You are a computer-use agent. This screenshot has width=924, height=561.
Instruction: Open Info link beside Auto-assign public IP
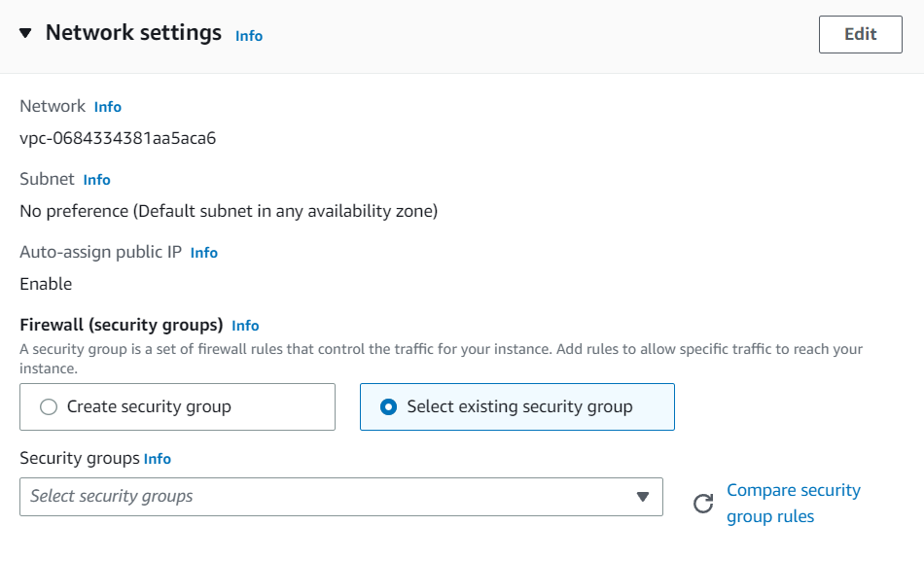click(204, 253)
